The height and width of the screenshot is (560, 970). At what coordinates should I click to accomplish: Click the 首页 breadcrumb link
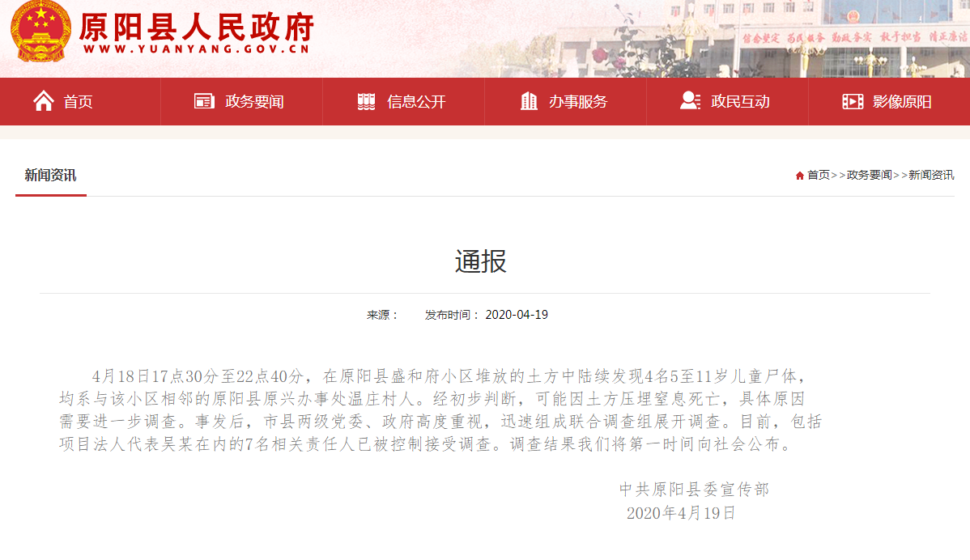(818, 175)
